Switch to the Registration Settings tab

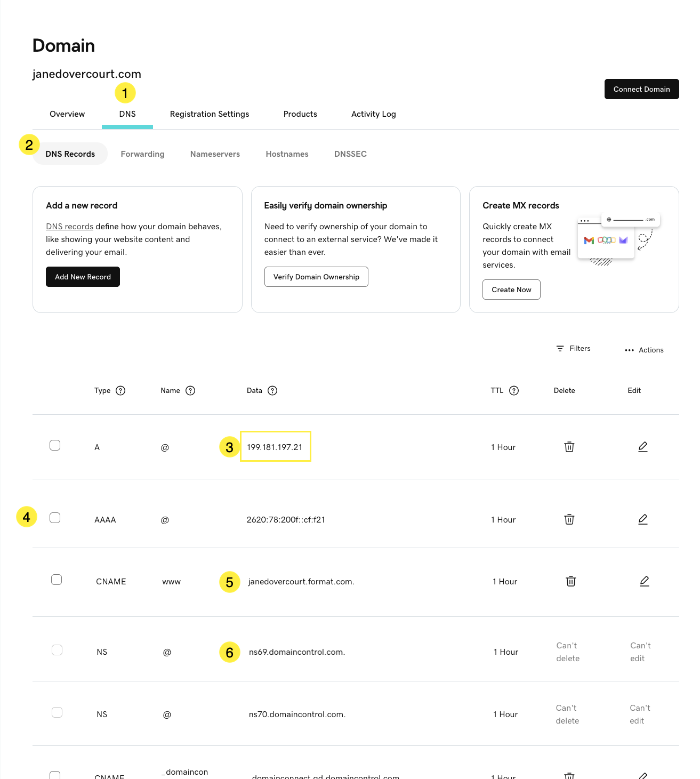(210, 114)
